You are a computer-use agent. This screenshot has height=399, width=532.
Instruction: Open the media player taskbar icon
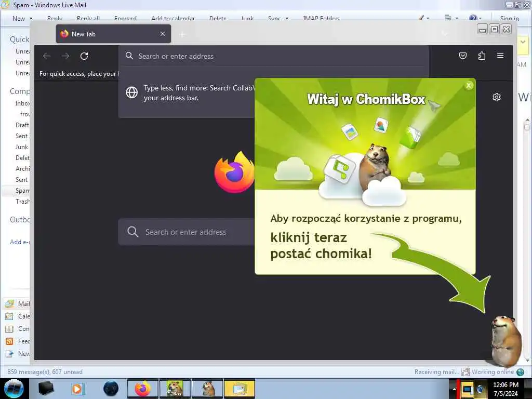pyautogui.click(x=78, y=389)
